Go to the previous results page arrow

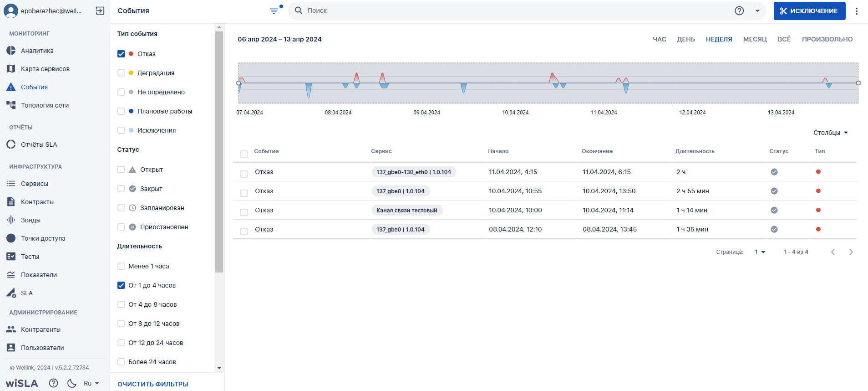coord(832,252)
